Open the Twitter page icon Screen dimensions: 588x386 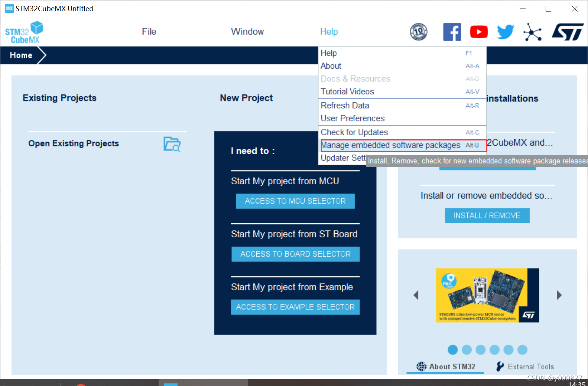506,32
